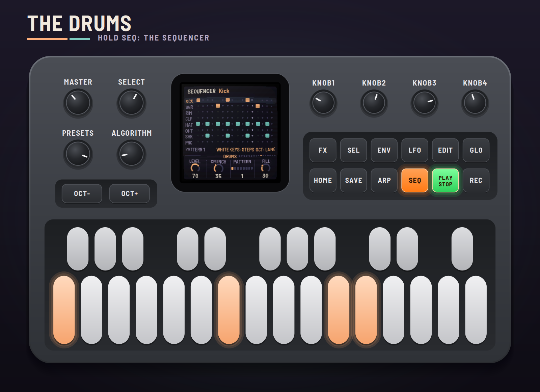
Task: Click the RIM lane label on display
Action: point(189,113)
